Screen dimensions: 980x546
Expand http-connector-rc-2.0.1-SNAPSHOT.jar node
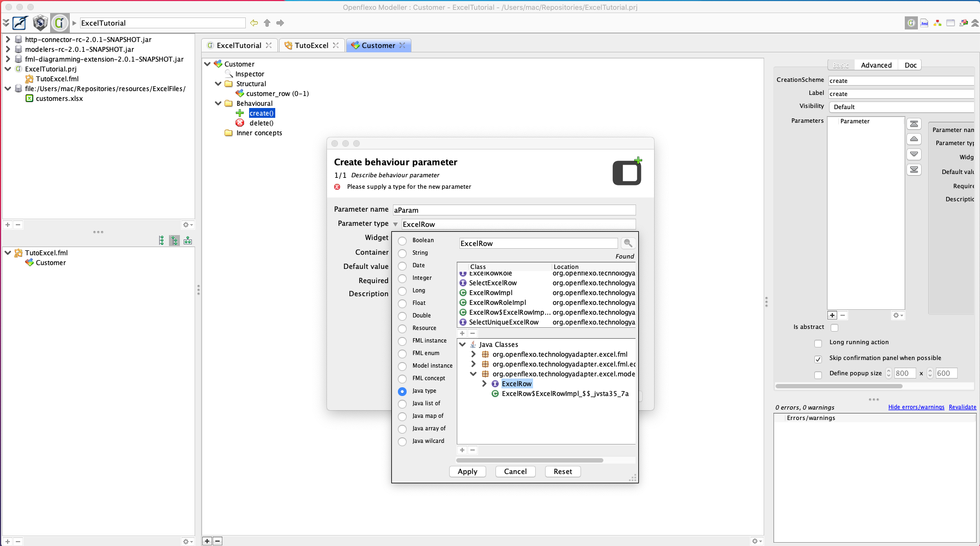[8, 39]
